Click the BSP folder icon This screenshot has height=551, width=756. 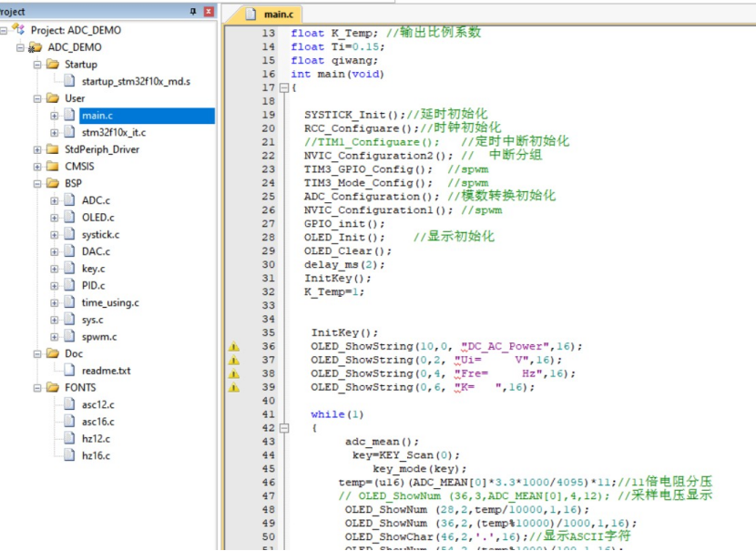(53, 183)
